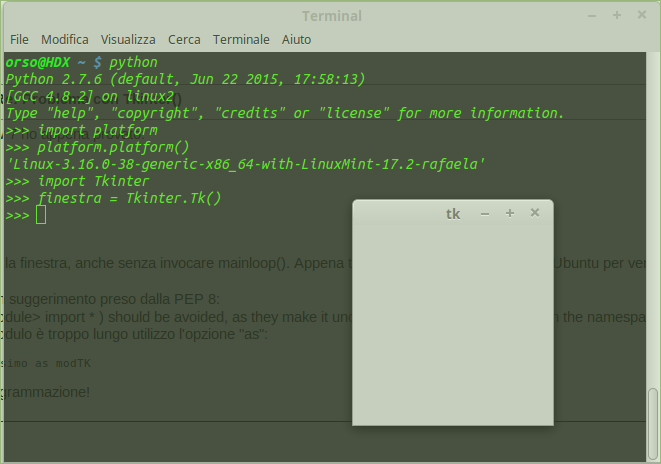Maximize the Terminal window

tap(617, 15)
